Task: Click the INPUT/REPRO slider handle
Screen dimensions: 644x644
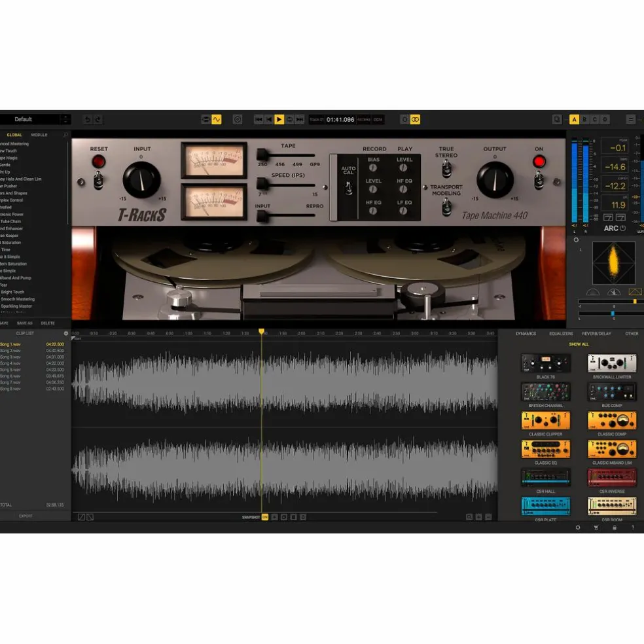Action: 262,215
